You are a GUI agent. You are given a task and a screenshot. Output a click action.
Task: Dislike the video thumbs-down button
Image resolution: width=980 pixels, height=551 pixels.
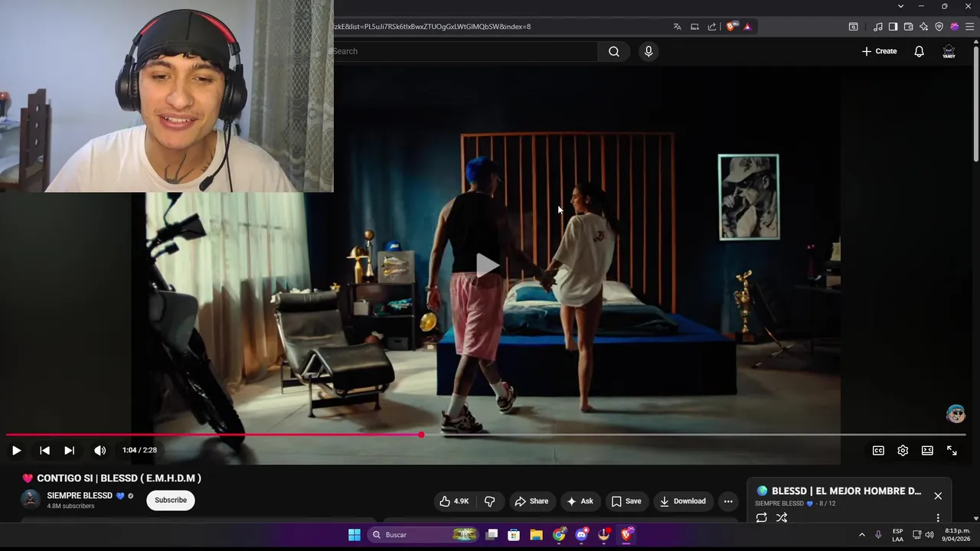(x=489, y=501)
